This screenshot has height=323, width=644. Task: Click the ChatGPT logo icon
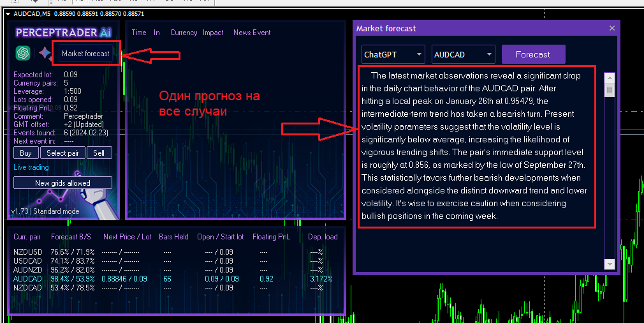tap(23, 53)
